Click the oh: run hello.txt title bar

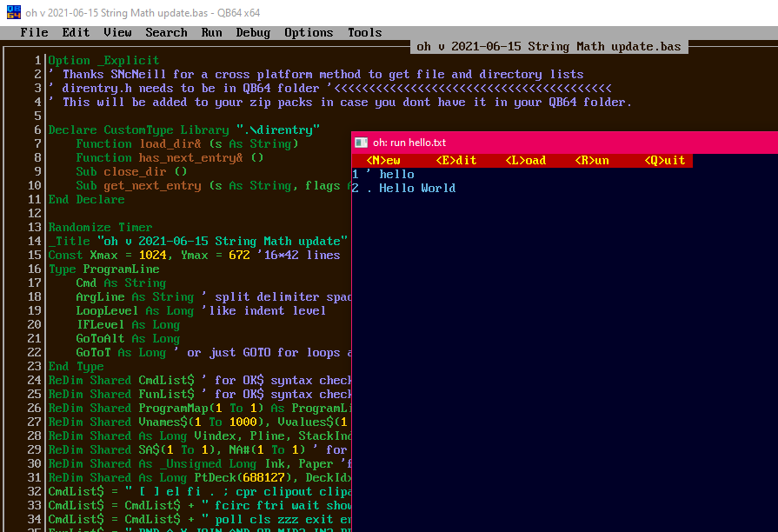[522, 143]
